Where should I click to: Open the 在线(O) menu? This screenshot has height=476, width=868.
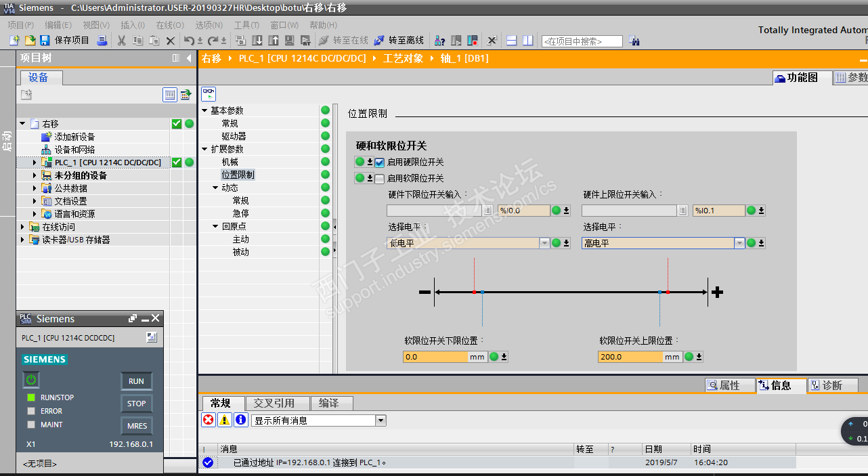[x=170, y=25]
